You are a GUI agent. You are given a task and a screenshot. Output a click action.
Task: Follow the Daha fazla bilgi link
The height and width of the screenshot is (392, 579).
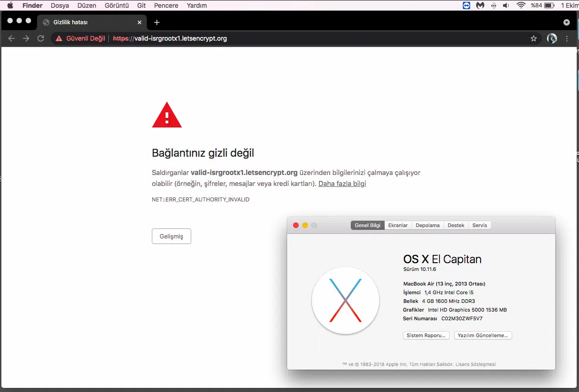pos(342,184)
